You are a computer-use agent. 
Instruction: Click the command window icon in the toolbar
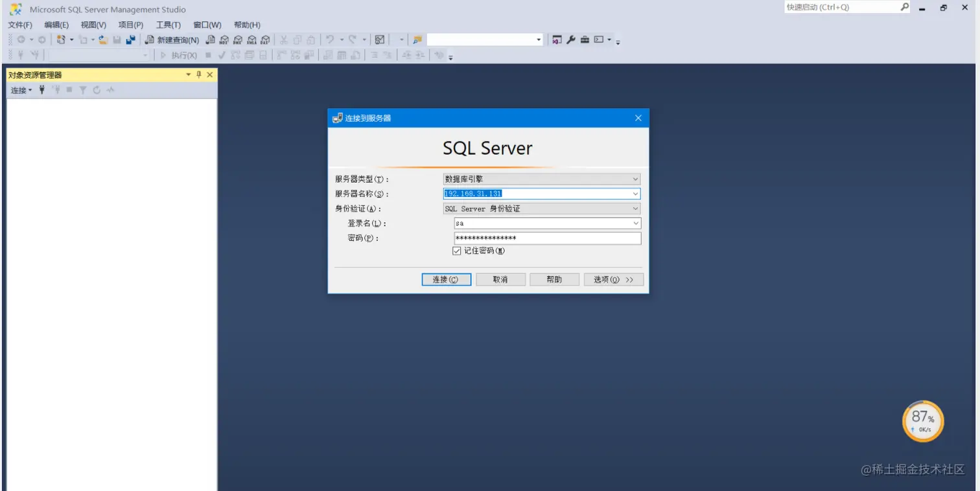pyautogui.click(x=599, y=40)
